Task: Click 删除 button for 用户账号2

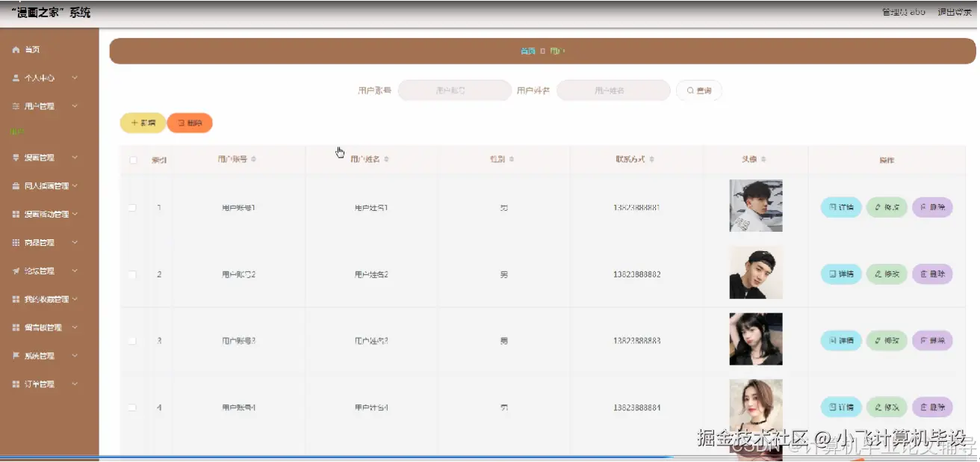Action: click(x=932, y=274)
